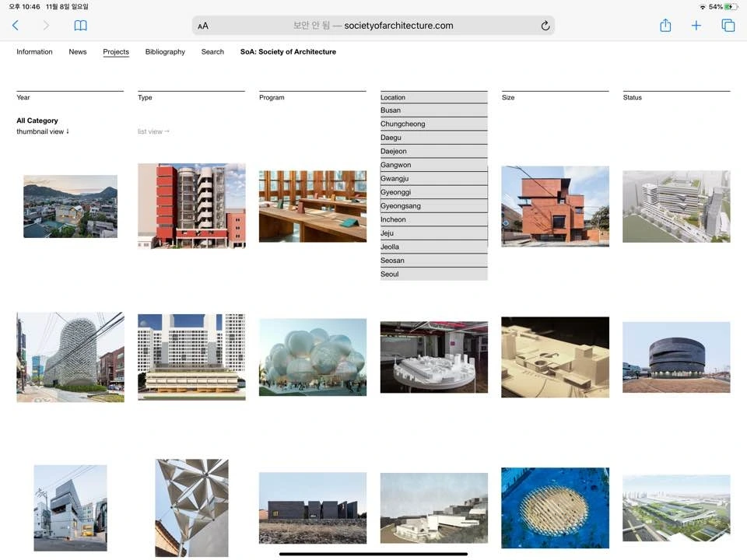Open the hillside town aerial photo project
The height and width of the screenshot is (560, 747).
[70, 206]
